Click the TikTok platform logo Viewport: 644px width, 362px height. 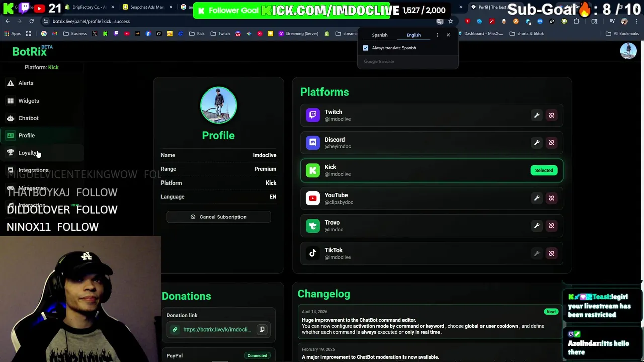click(x=313, y=253)
